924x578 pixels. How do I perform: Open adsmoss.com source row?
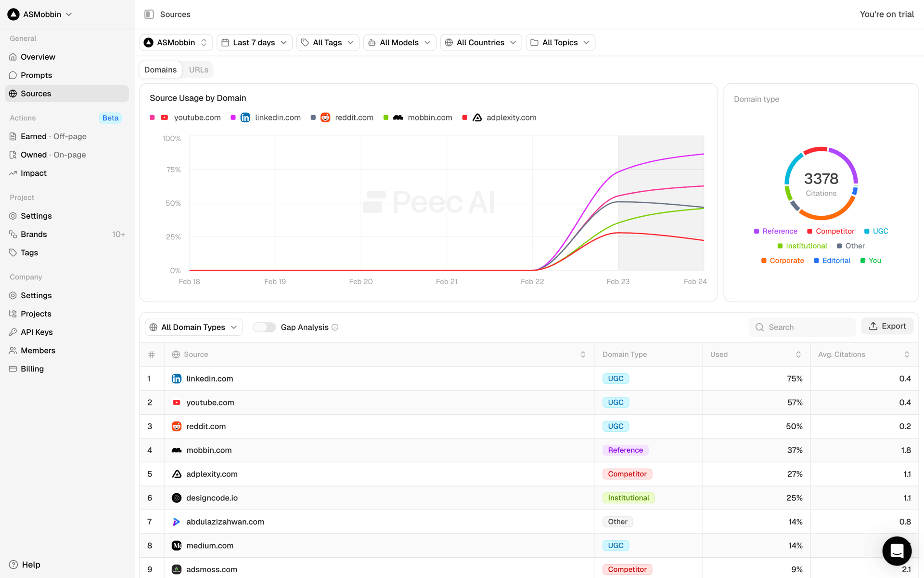[529, 569]
